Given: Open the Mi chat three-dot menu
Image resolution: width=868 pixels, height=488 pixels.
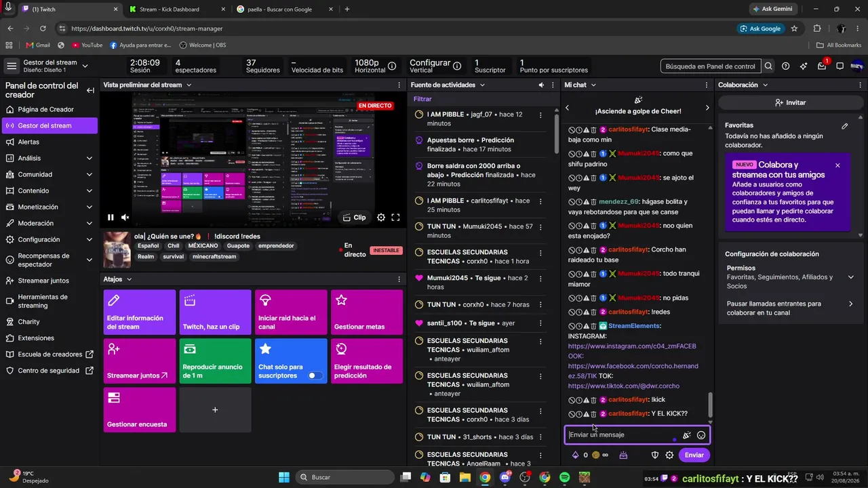Looking at the screenshot, I should tap(707, 85).
